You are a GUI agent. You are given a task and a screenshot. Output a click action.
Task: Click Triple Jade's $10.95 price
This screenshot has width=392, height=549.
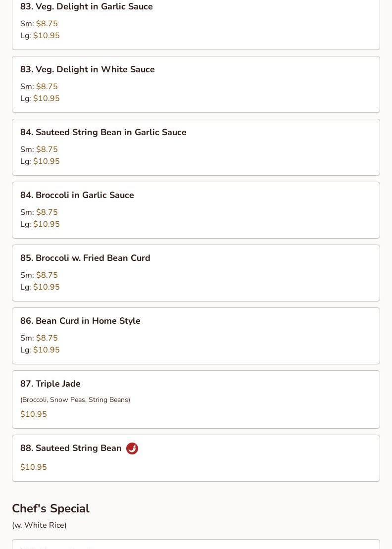pos(34,414)
